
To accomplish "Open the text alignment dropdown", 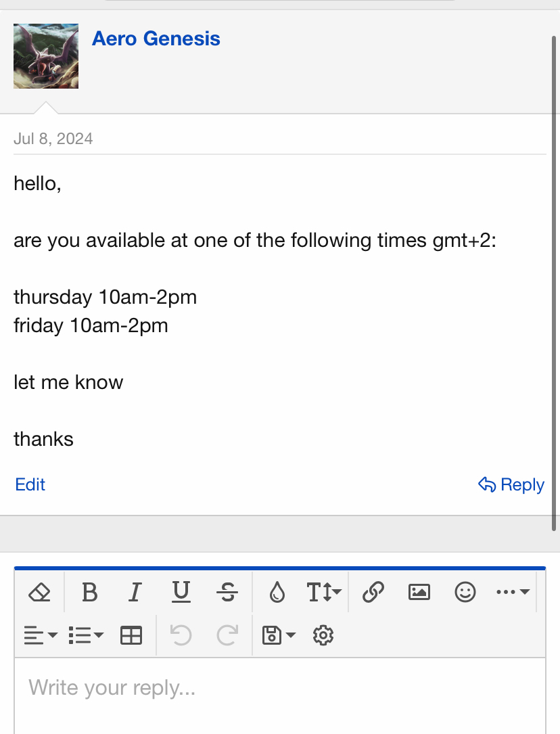I will tap(41, 636).
